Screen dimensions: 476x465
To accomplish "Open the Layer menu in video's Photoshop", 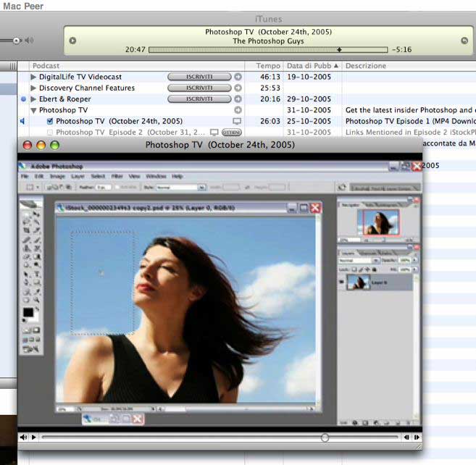I will click(78, 176).
